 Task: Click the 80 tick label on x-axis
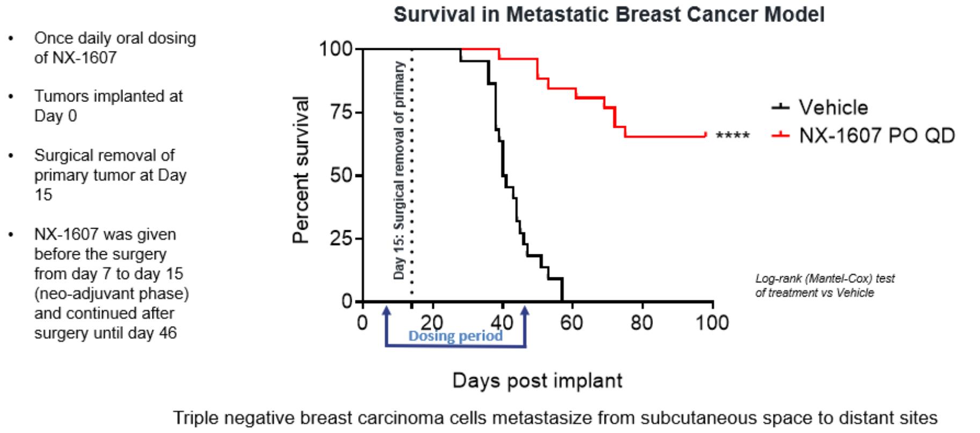[x=641, y=322]
